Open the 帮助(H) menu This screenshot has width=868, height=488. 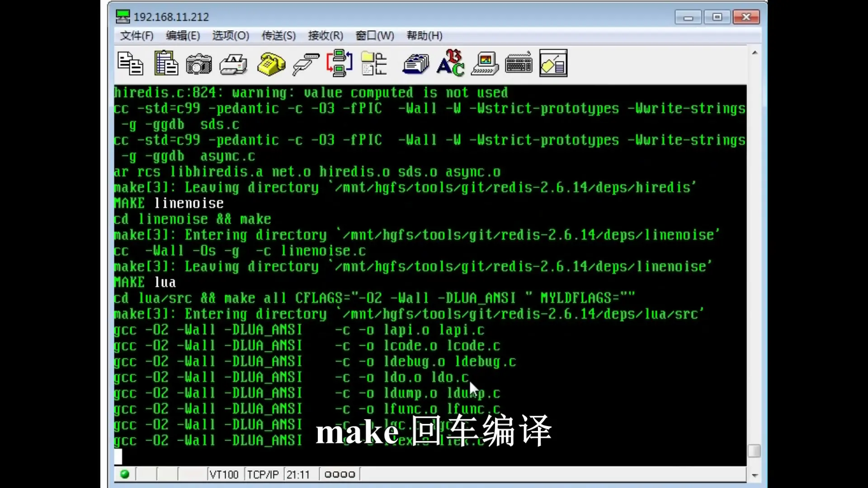pyautogui.click(x=425, y=36)
